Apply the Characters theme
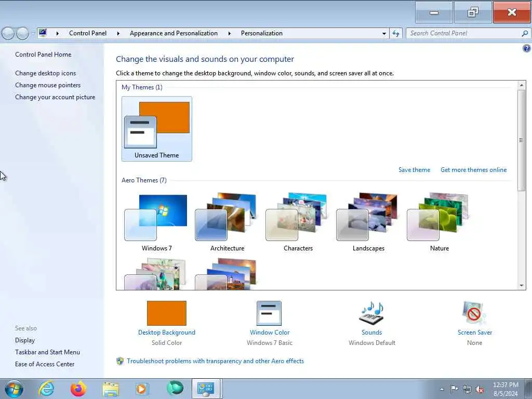The image size is (532, 399). [x=298, y=222]
